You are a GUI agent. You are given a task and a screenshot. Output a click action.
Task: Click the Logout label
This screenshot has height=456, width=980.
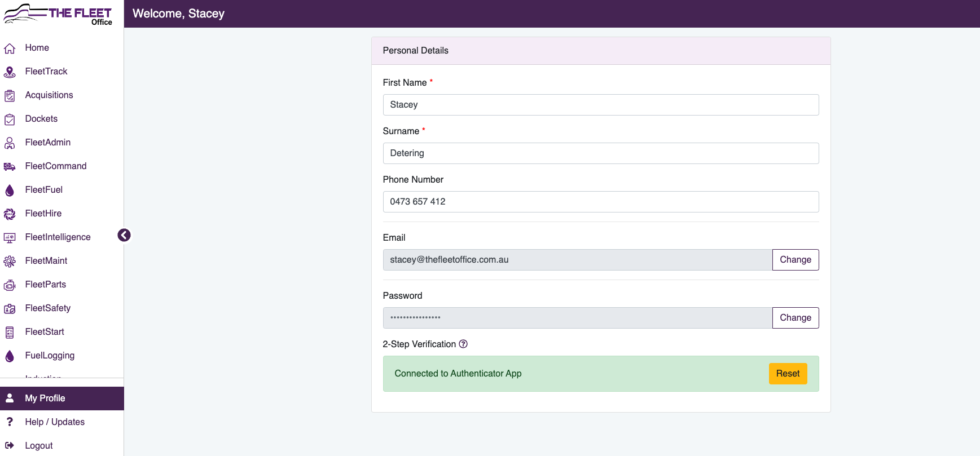pos(39,446)
